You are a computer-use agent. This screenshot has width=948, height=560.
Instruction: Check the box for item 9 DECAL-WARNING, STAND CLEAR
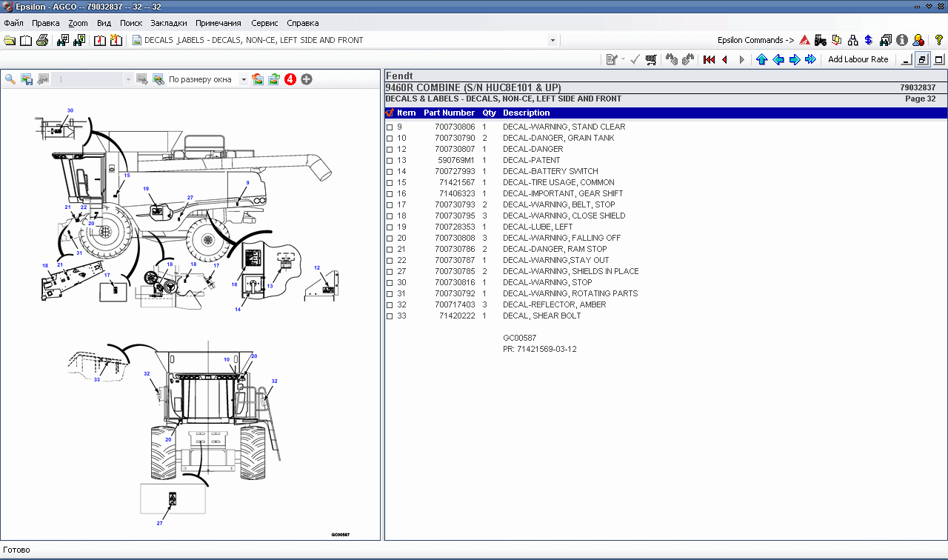[x=390, y=127]
